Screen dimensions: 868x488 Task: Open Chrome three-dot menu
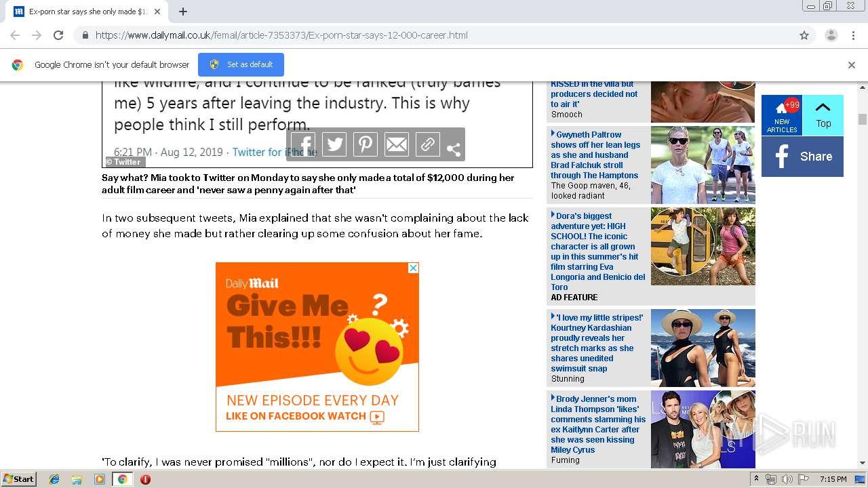pyautogui.click(x=853, y=35)
